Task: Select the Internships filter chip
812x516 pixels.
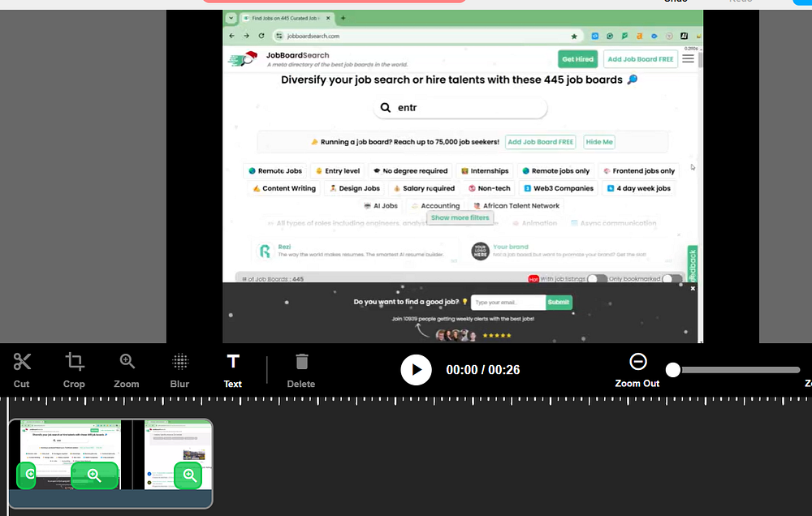Action: click(x=485, y=171)
